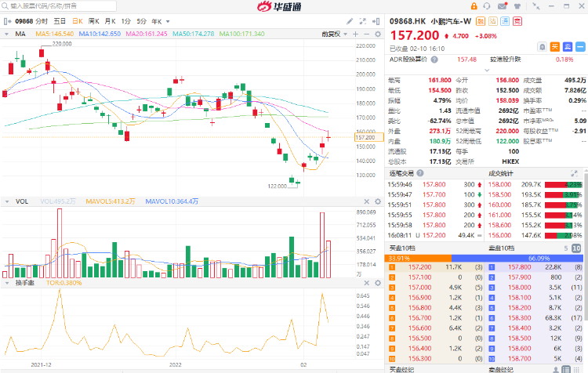Zoom out the chart with minus icon
Screen dimensions: 588x373
tap(367, 34)
